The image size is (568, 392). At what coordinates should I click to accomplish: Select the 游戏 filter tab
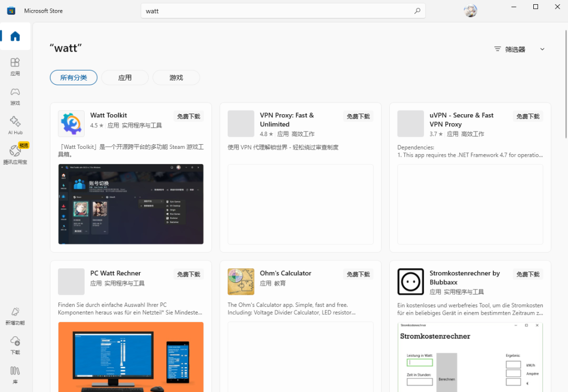176,77
